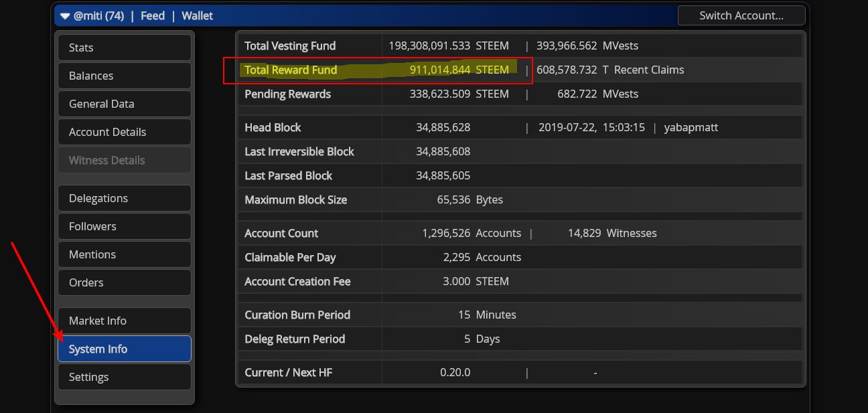Click the Switch Account button
The width and height of the screenshot is (868, 413).
(x=741, y=15)
